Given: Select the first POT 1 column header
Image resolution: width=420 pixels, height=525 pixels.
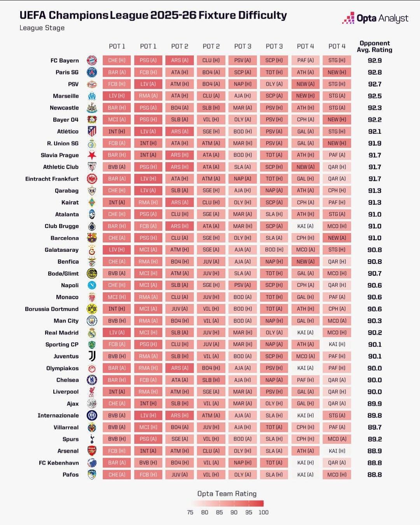Looking at the screenshot, I should 117,46.
